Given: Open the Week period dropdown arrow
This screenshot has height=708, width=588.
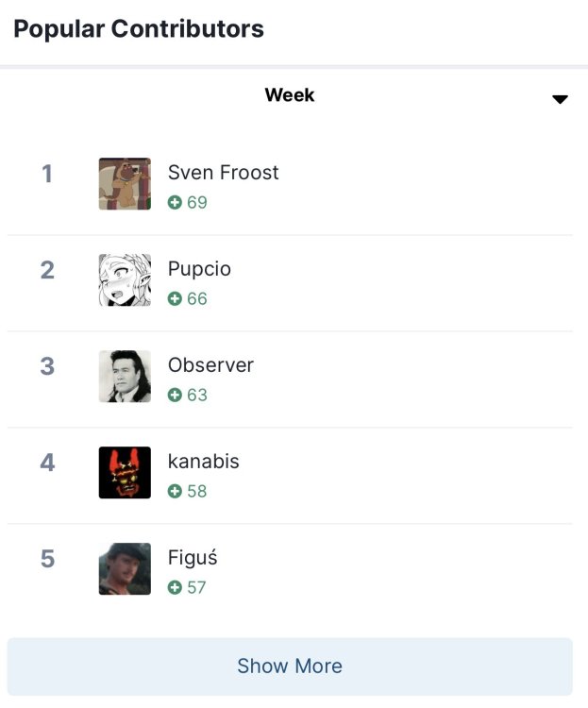Looking at the screenshot, I should pos(560,99).
